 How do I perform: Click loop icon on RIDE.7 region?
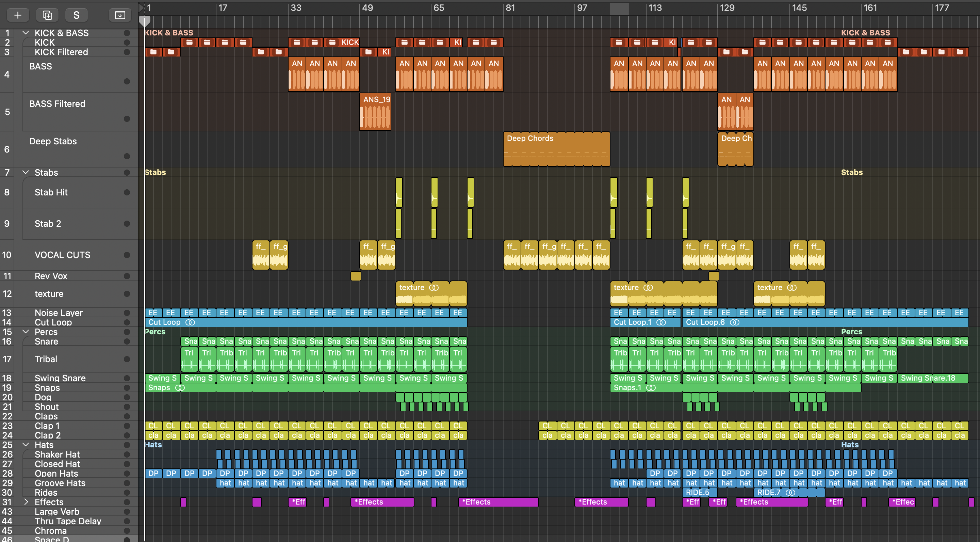coord(790,493)
